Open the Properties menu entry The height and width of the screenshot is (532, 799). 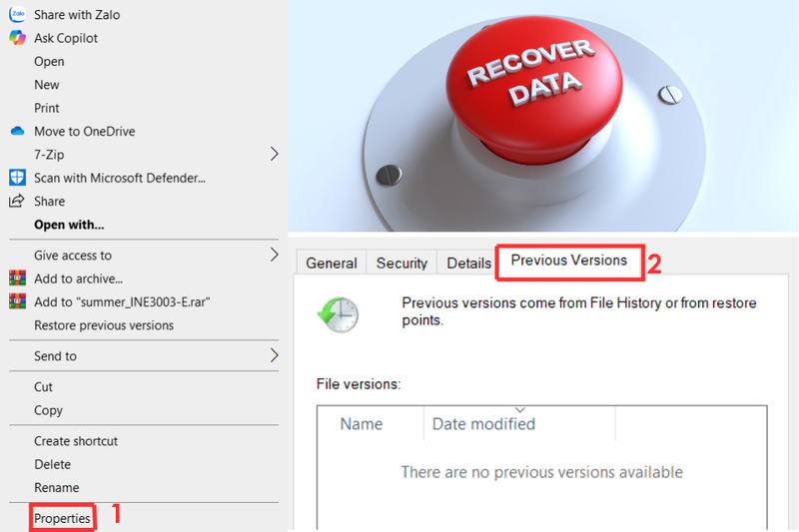click(x=62, y=518)
